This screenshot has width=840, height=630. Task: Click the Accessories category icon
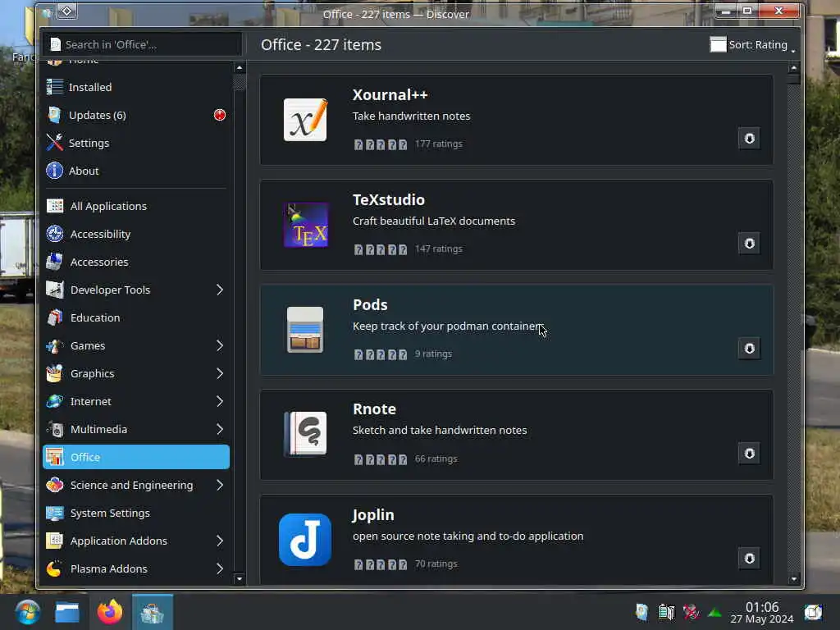click(x=55, y=262)
